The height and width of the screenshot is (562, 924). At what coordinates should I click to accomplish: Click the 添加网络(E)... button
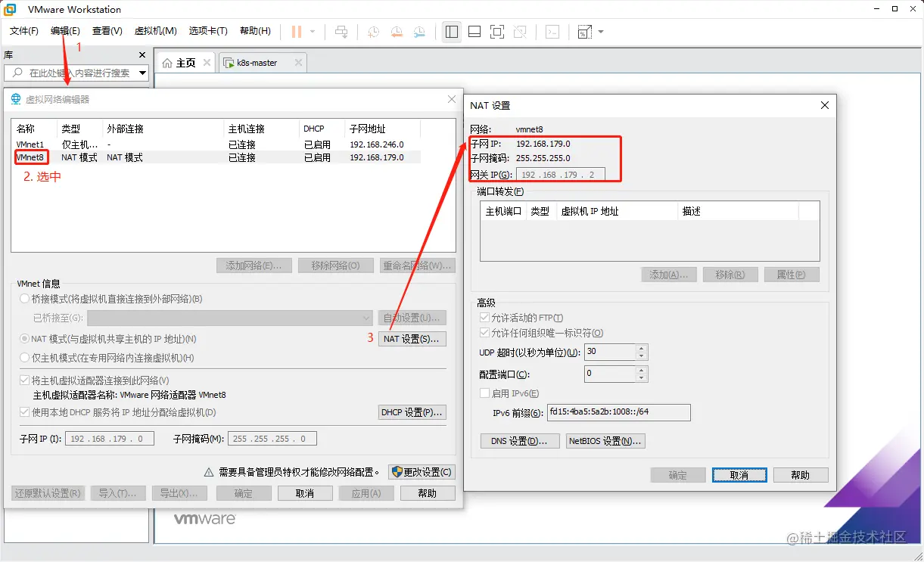click(254, 265)
